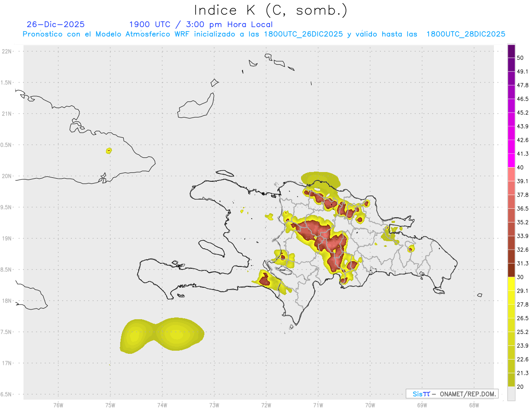Click the '74W' longitude label
Image resolution: width=532 pixels, height=411 pixels.
[162, 405]
